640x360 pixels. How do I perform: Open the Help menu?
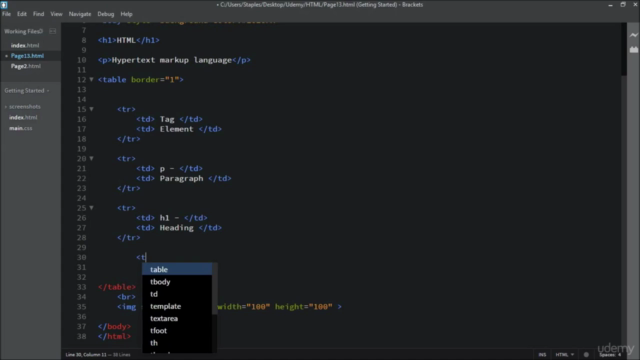[126, 14]
